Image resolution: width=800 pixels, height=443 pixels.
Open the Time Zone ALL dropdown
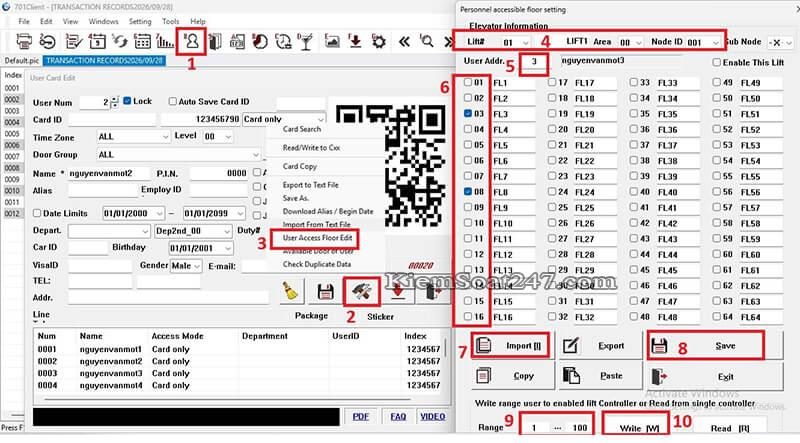coord(165,137)
